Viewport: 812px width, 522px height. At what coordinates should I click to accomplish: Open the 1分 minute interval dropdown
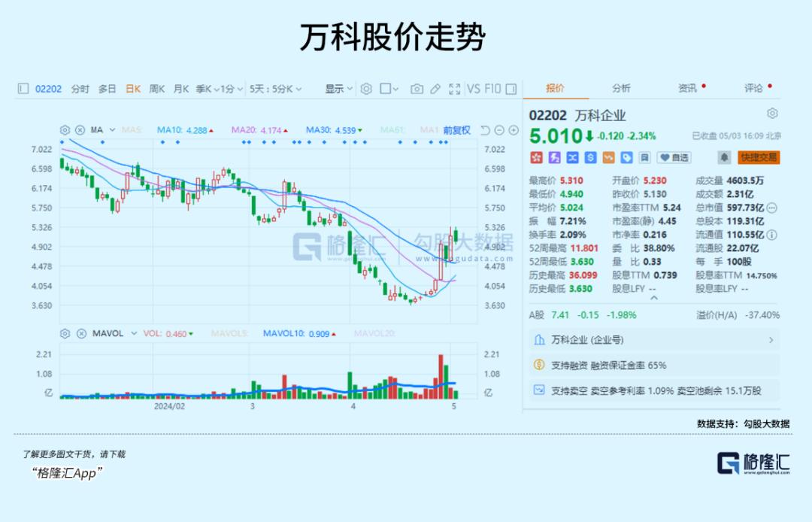tap(232, 89)
